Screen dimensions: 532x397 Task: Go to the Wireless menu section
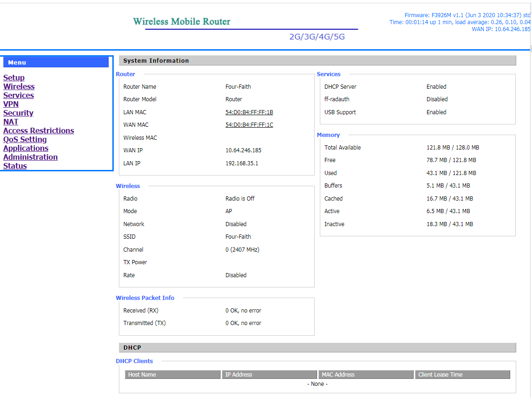tap(19, 86)
